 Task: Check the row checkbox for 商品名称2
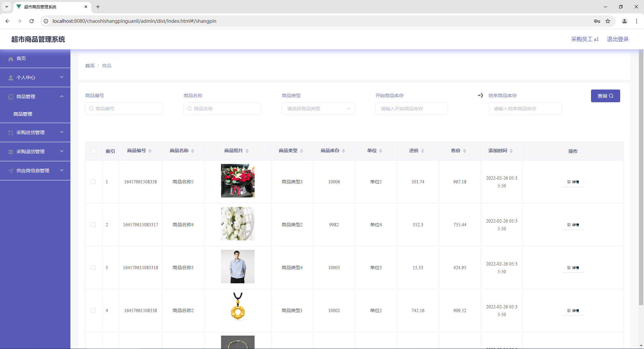pos(93,310)
